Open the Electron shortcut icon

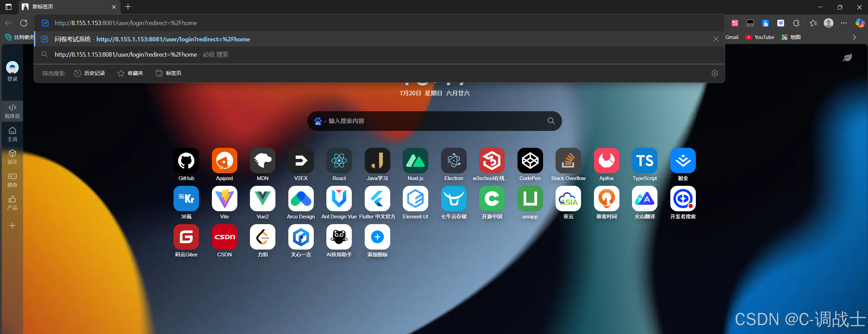pyautogui.click(x=454, y=160)
